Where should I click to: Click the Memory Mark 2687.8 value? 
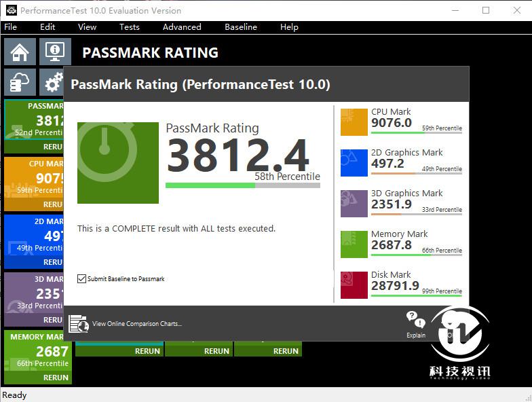[x=392, y=244]
